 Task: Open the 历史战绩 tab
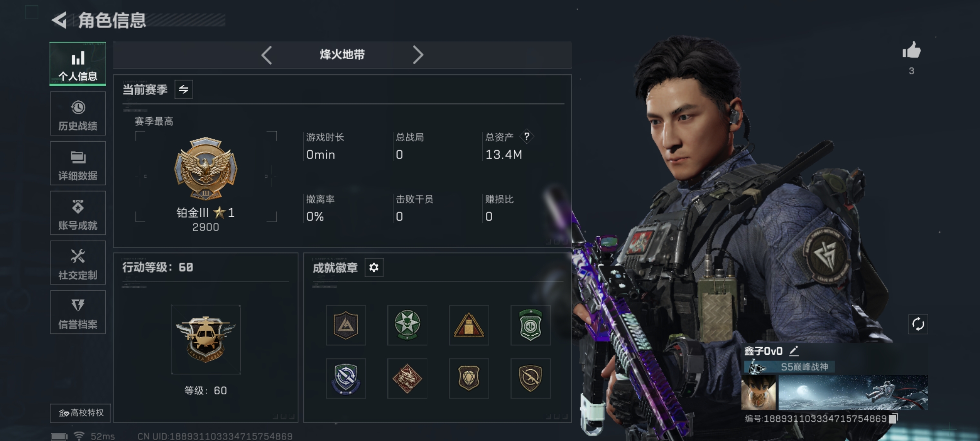coord(78,114)
